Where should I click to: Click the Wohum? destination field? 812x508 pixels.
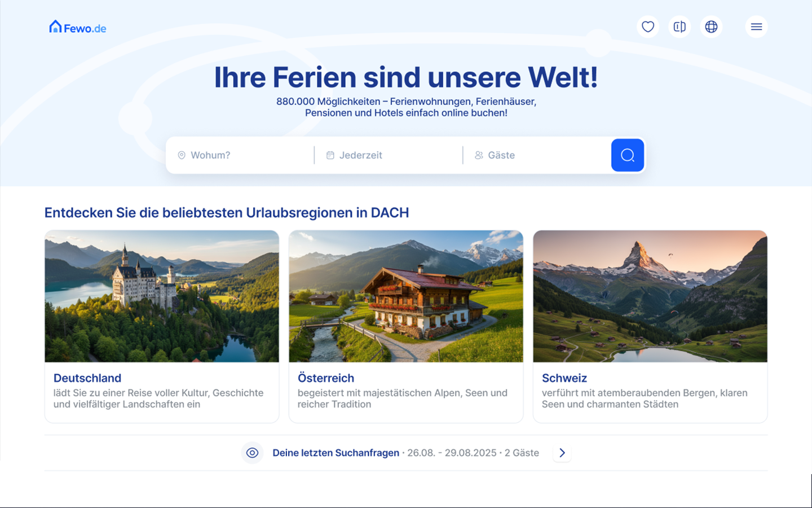point(240,155)
